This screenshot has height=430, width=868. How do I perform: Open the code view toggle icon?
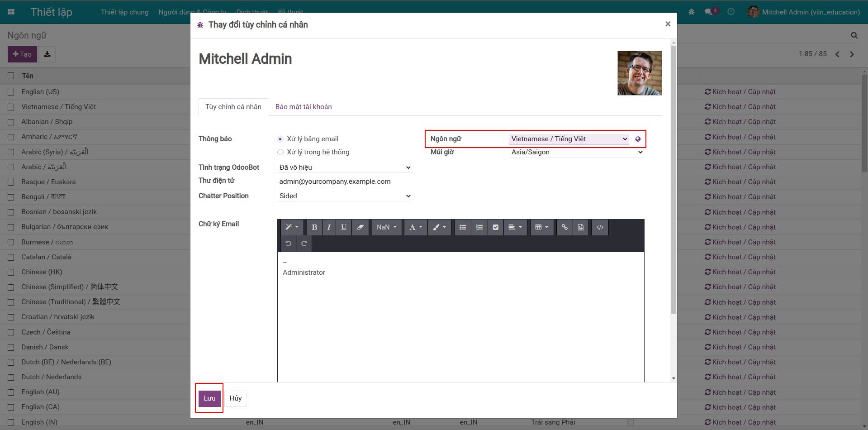coord(600,227)
